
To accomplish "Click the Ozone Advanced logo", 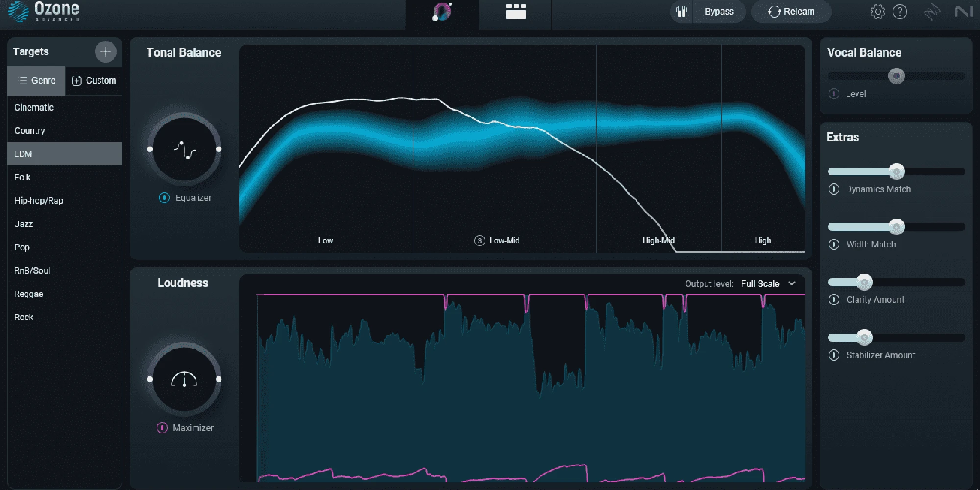I will tap(44, 12).
